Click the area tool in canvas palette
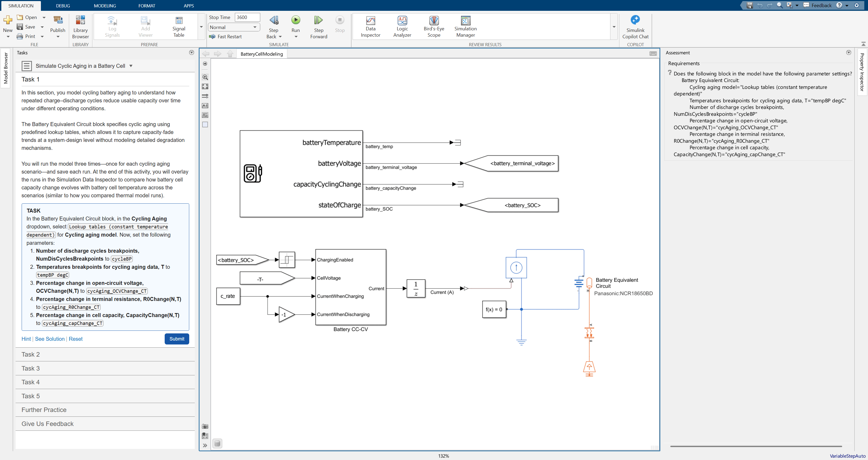The image size is (868, 460). tap(205, 124)
